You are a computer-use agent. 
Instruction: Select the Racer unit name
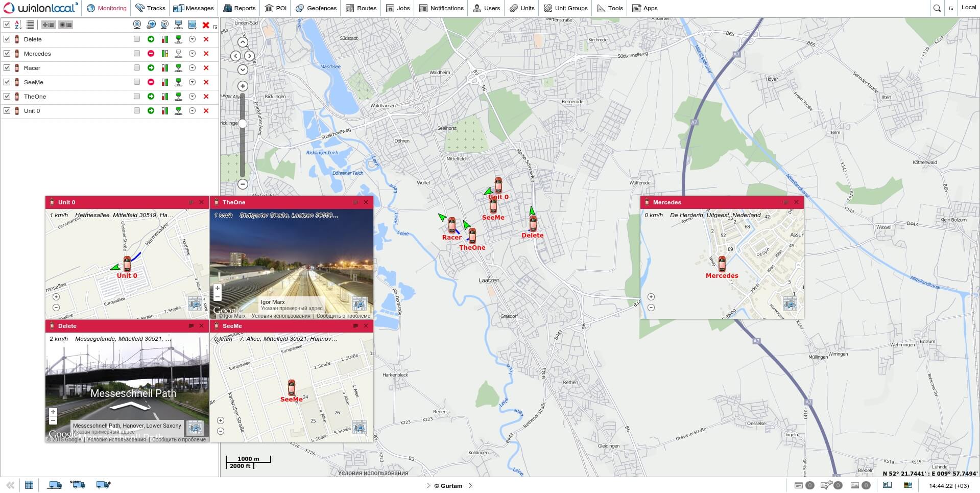click(x=32, y=68)
